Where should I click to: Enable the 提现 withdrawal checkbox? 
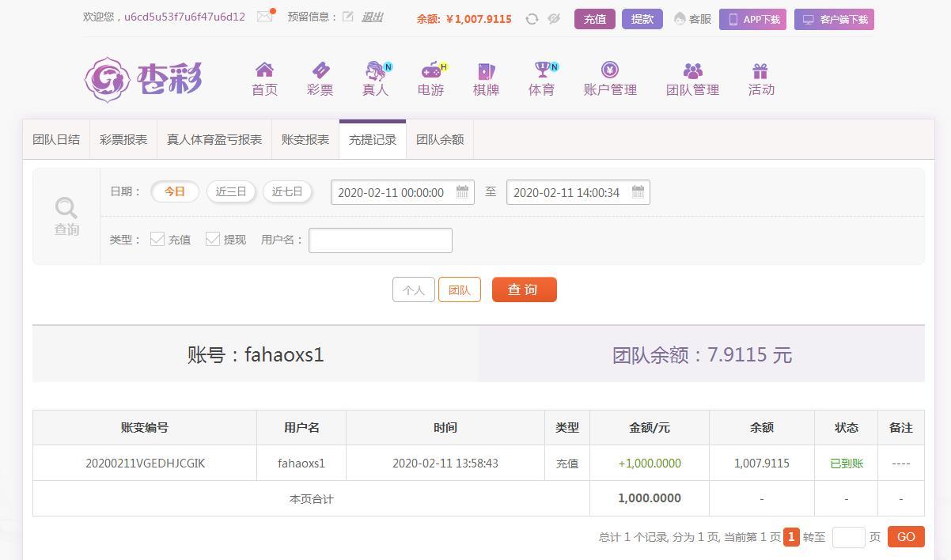213,238
